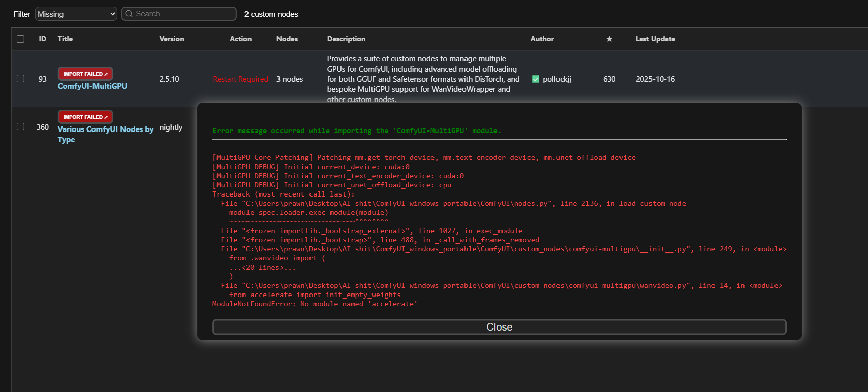868x392 pixels.
Task: Click the Search input field
Action: (x=179, y=14)
